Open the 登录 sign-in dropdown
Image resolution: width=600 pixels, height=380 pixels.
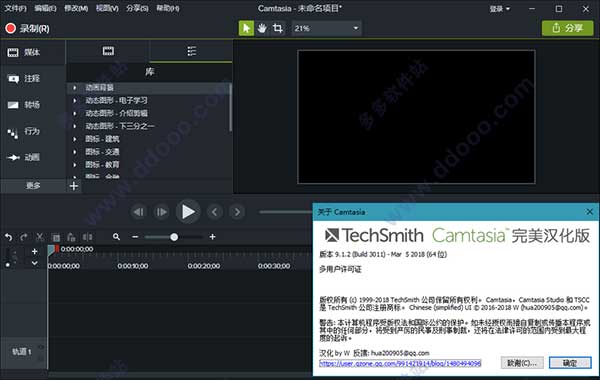click(500, 8)
